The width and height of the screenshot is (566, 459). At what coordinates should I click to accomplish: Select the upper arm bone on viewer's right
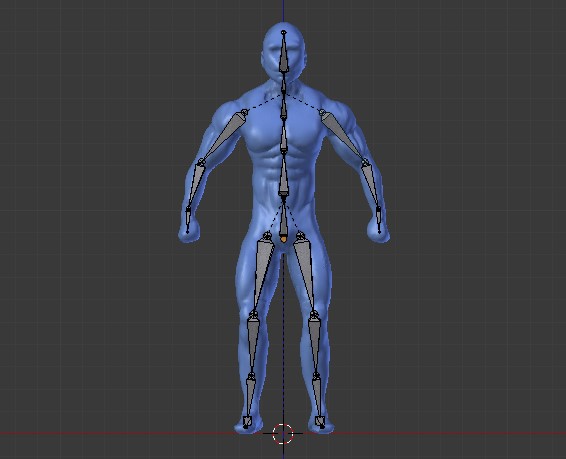coord(344,137)
